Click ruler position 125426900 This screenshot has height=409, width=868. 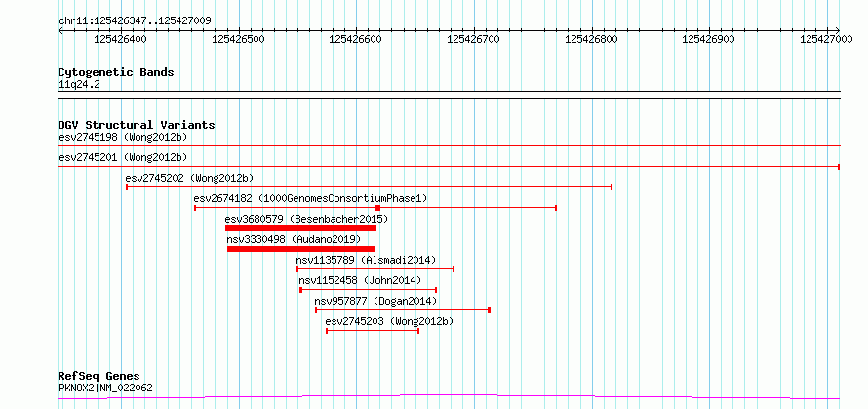(x=709, y=39)
